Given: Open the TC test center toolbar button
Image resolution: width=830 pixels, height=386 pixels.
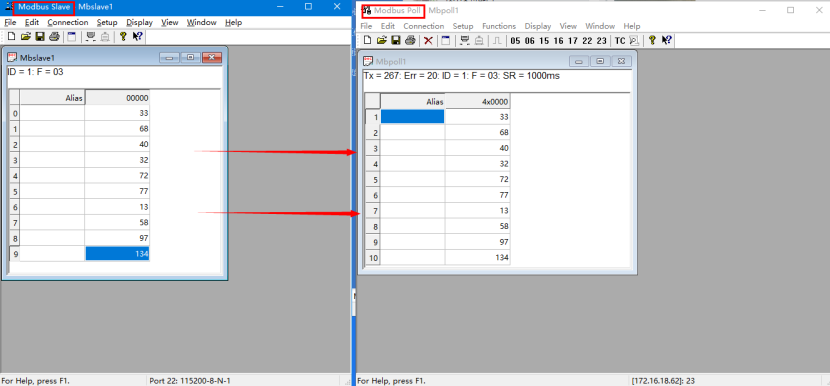Looking at the screenshot, I should (x=619, y=41).
